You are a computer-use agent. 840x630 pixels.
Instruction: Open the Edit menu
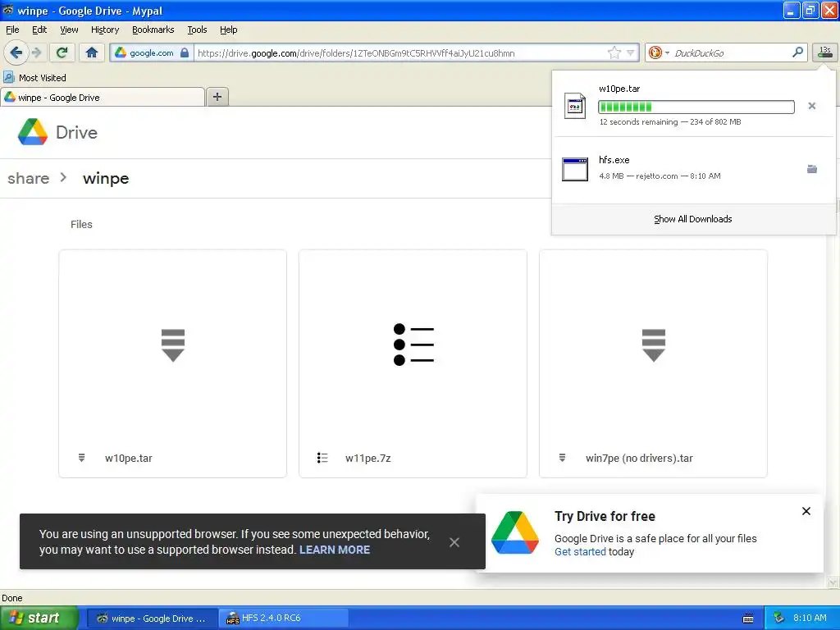tap(39, 30)
